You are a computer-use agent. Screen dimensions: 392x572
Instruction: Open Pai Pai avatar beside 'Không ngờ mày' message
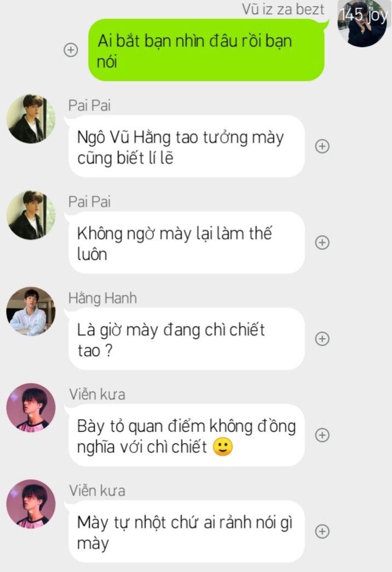[x=31, y=215]
